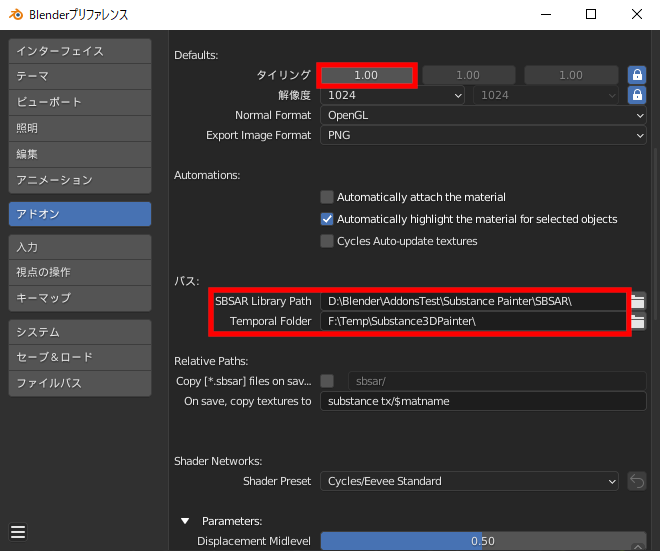Click the second tiling 1.00 field
The height and width of the screenshot is (551, 660).
(x=468, y=75)
